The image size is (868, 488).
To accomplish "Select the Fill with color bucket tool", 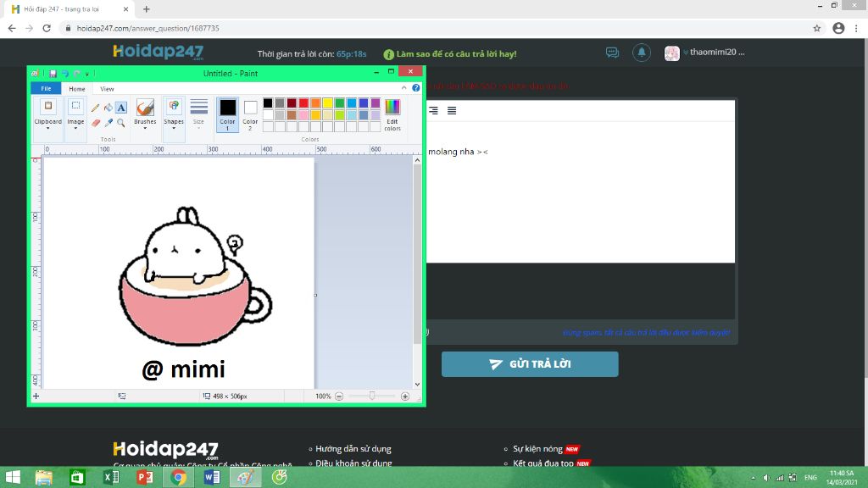I will (108, 108).
